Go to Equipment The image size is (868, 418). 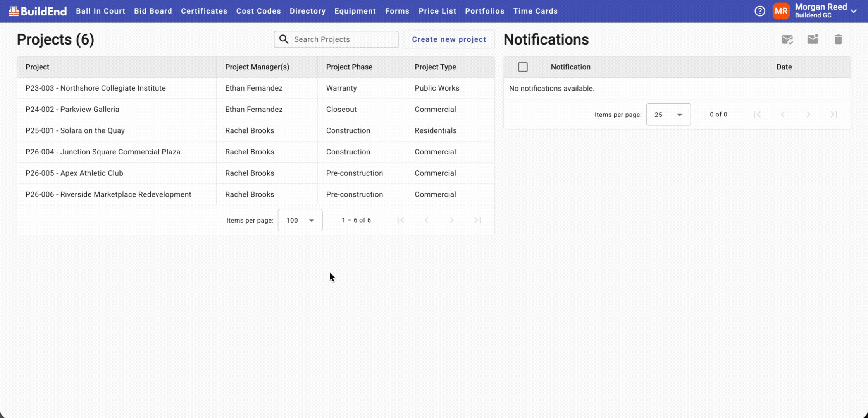click(x=355, y=11)
